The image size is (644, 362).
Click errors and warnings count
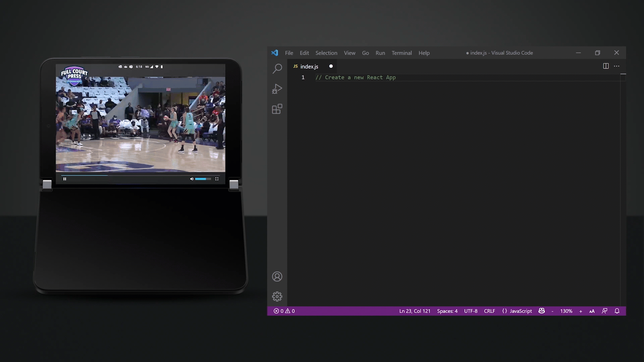click(284, 311)
